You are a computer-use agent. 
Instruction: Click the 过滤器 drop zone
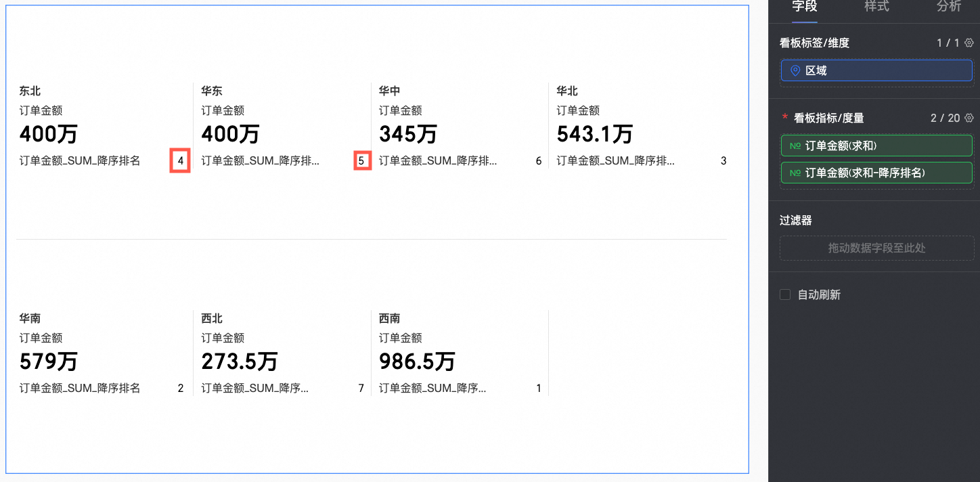pos(876,248)
